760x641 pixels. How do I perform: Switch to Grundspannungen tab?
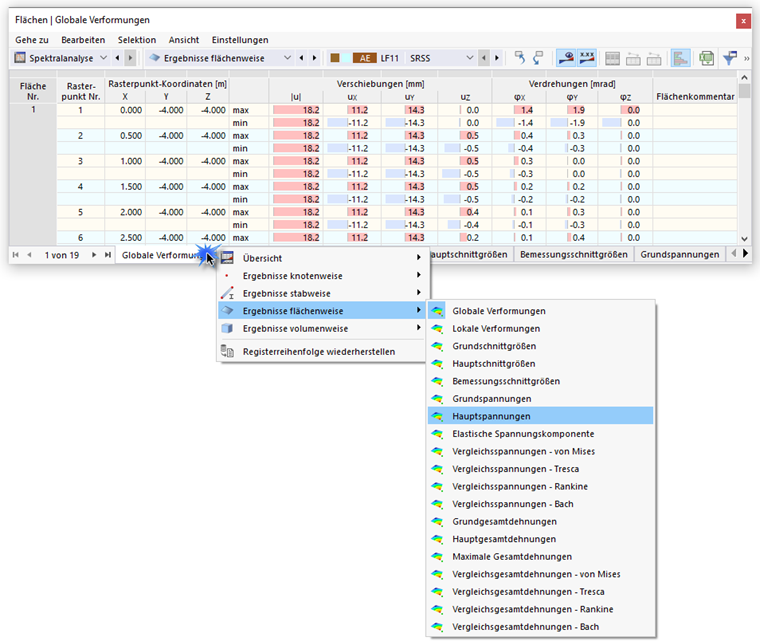pos(680,255)
